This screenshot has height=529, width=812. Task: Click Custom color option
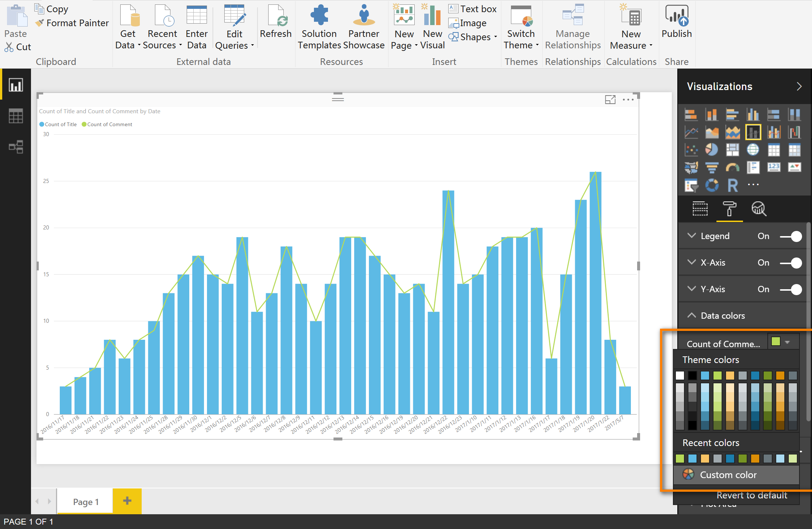point(736,475)
